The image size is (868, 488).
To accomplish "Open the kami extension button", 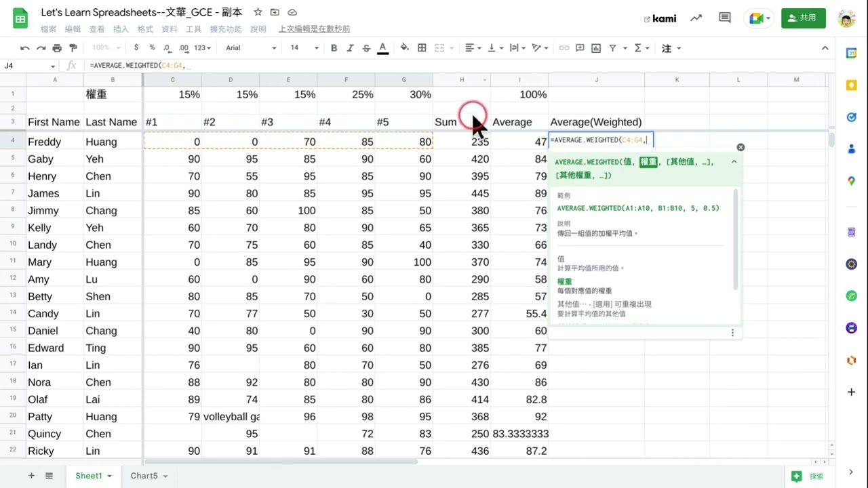I will (x=660, y=18).
